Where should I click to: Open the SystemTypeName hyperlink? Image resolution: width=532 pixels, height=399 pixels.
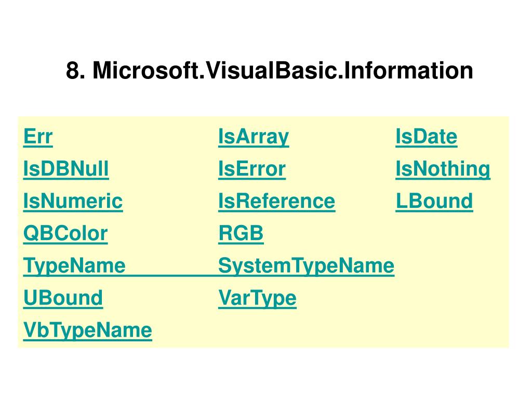[x=306, y=266]
